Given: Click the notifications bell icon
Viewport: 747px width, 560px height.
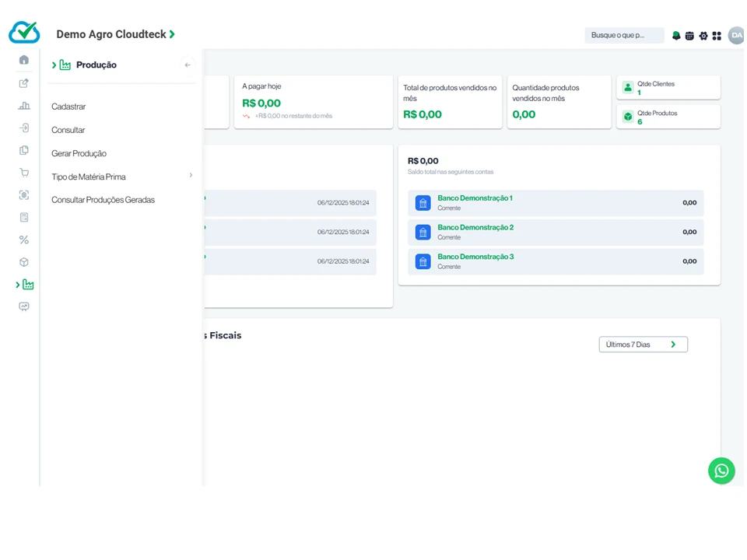Looking at the screenshot, I should tap(676, 36).
